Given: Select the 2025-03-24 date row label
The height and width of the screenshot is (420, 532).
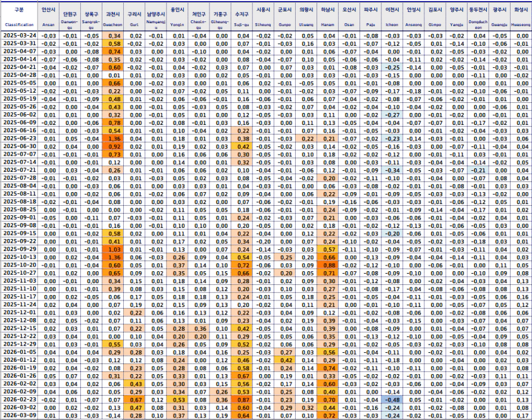Looking at the screenshot, I should (19, 36).
